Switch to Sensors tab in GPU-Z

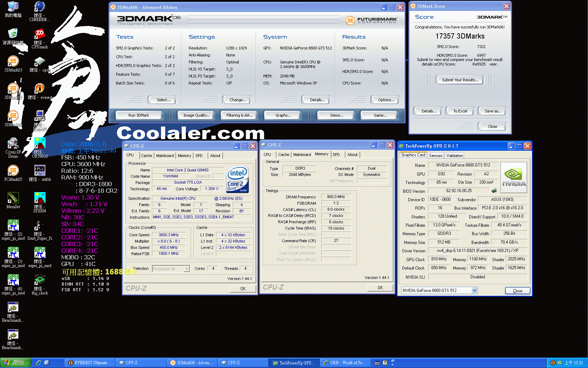[436, 156]
